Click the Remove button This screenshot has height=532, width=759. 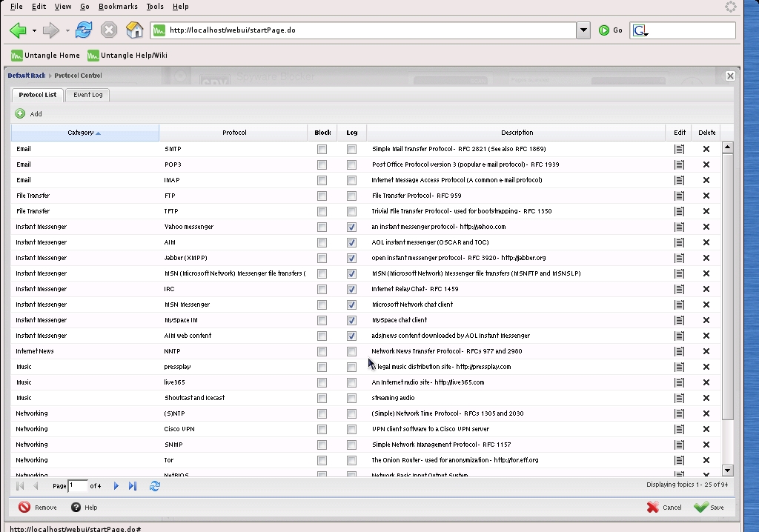tap(38, 508)
